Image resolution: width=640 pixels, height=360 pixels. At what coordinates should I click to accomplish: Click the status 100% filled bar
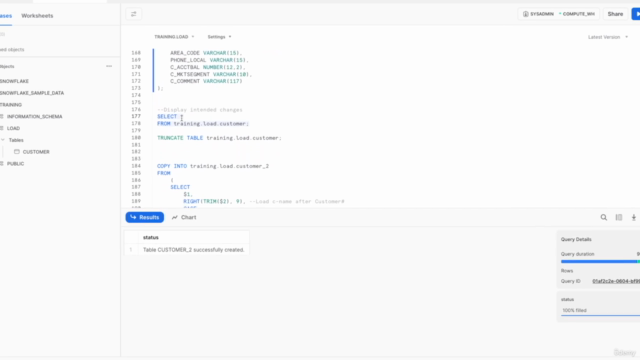click(x=600, y=311)
